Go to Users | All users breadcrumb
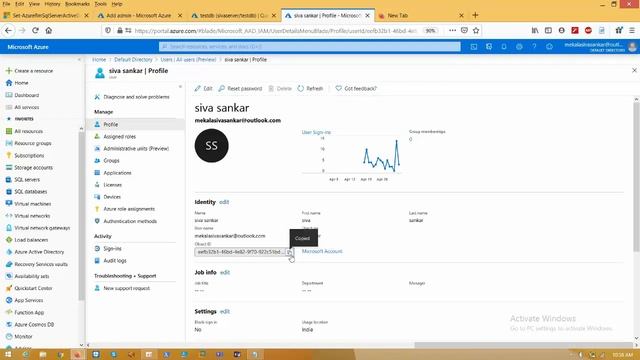This screenshot has height=360, width=640. tap(188, 60)
